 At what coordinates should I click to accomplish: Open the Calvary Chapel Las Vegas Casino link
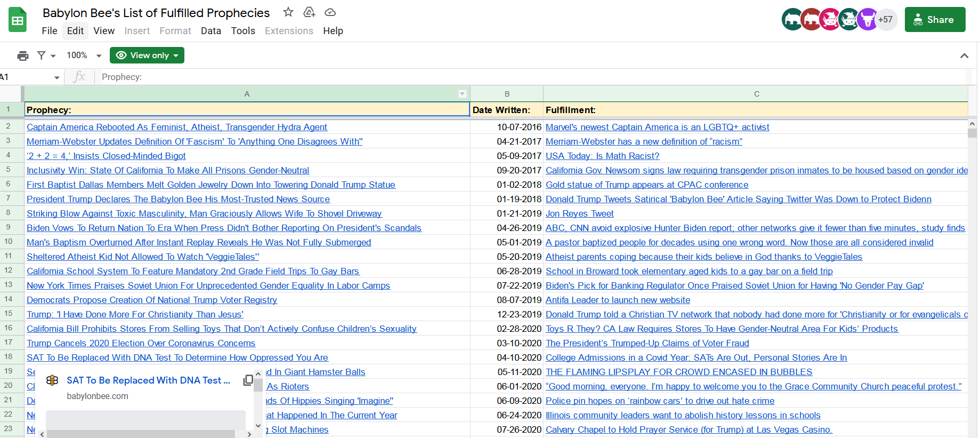click(689, 429)
